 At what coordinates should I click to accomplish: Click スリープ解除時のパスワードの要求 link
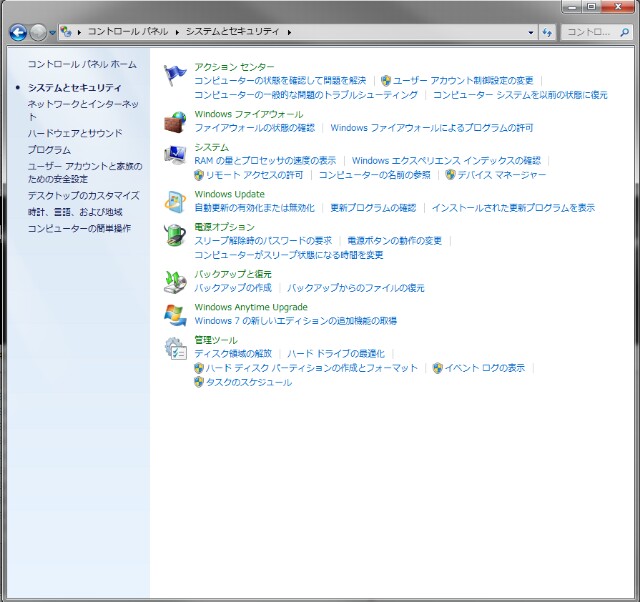point(263,241)
